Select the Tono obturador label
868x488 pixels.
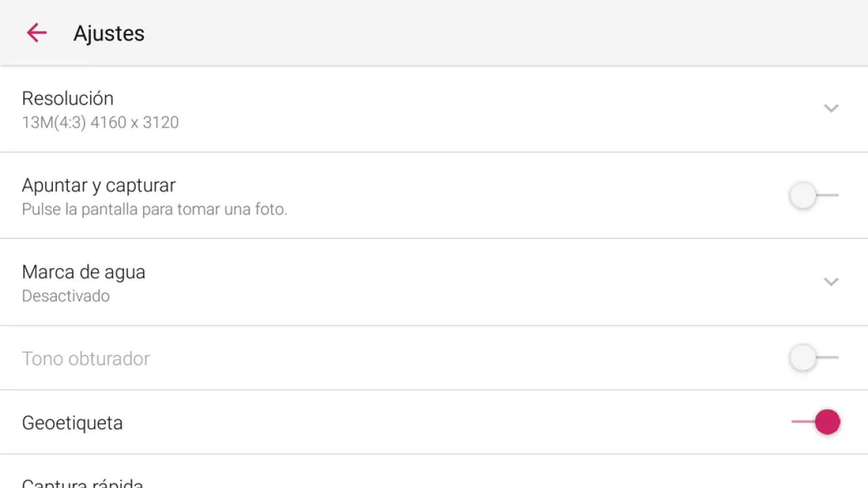tap(85, 359)
